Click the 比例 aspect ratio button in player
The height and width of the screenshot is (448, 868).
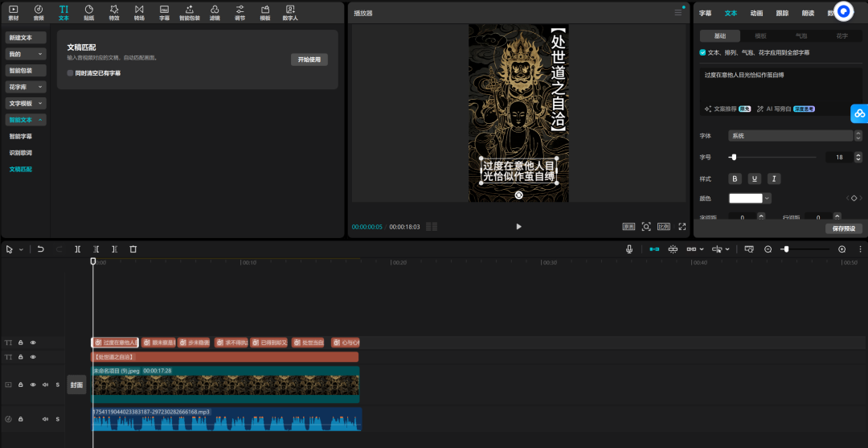pos(664,227)
